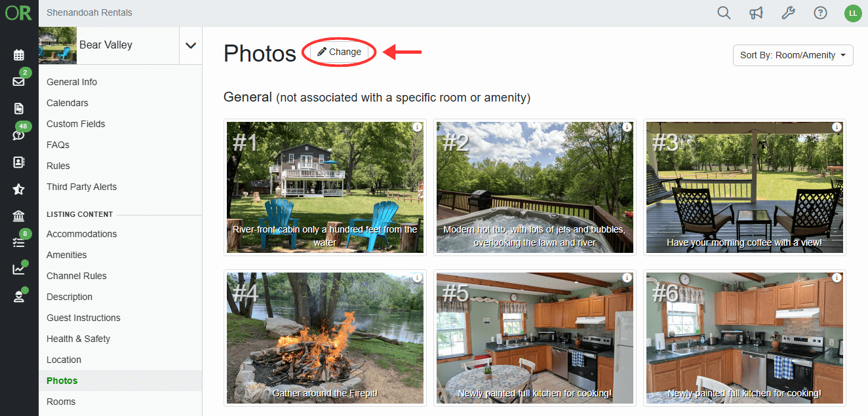Open the wrench tools icon
This screenshot has width=868, height=416.
click(789, 13)
